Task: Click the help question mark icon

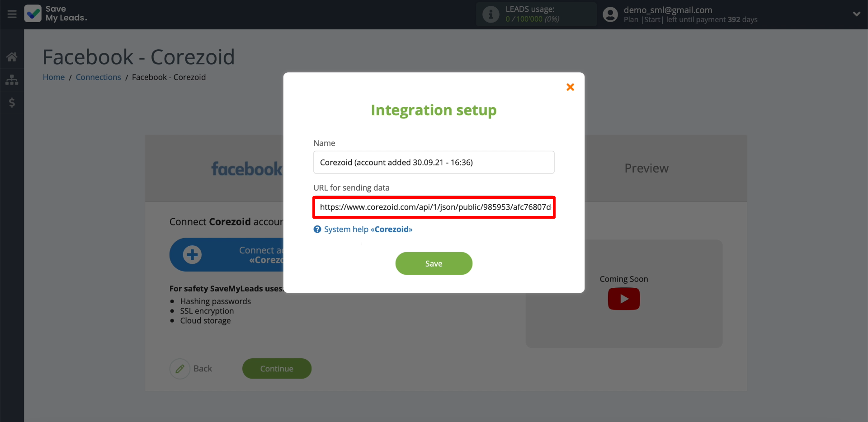Action: [x=317, y=230]
